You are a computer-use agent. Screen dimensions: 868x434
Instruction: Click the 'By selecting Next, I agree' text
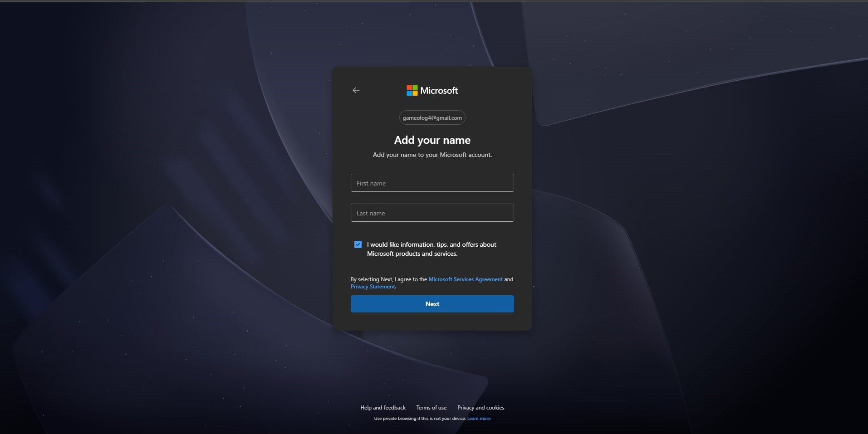(388, 279)
